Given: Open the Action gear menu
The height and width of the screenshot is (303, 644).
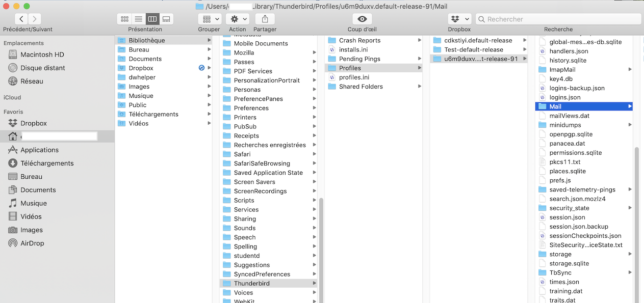Looking at the screenshot, I should (238, 19).
